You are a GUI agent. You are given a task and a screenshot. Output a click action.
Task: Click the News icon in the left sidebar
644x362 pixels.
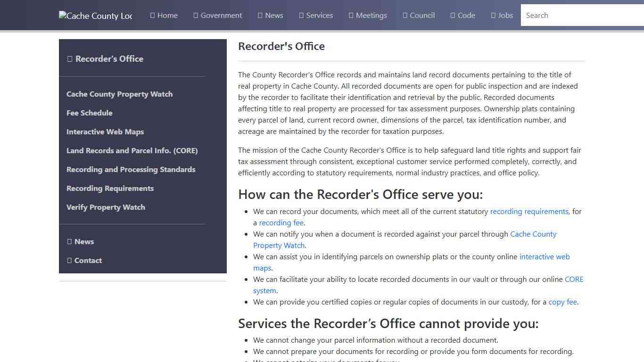pyautogui.click(x=70, y=241)
